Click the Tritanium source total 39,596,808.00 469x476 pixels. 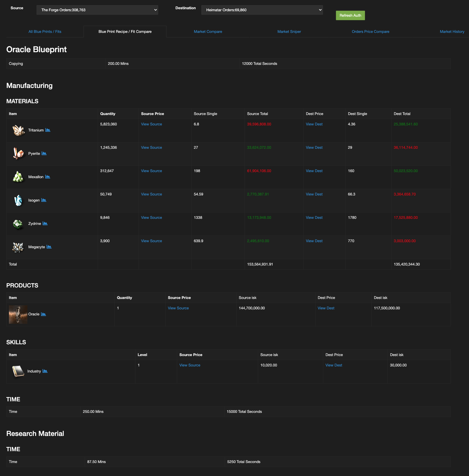(x=259, y=124)
